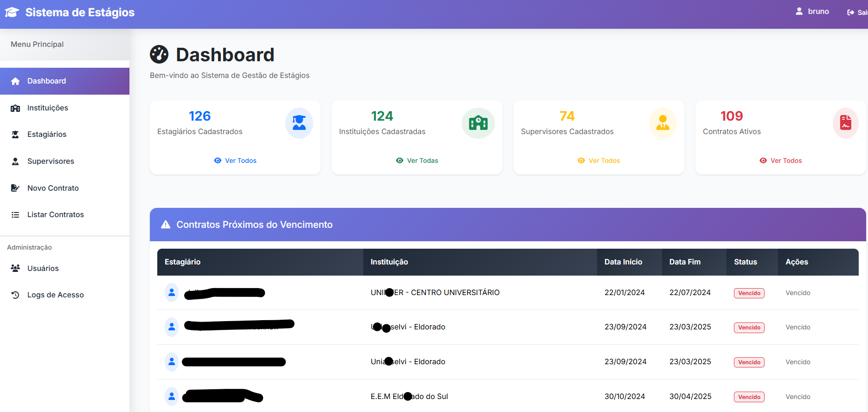Click the warning triangle icon in contracts header

[166, 225]
